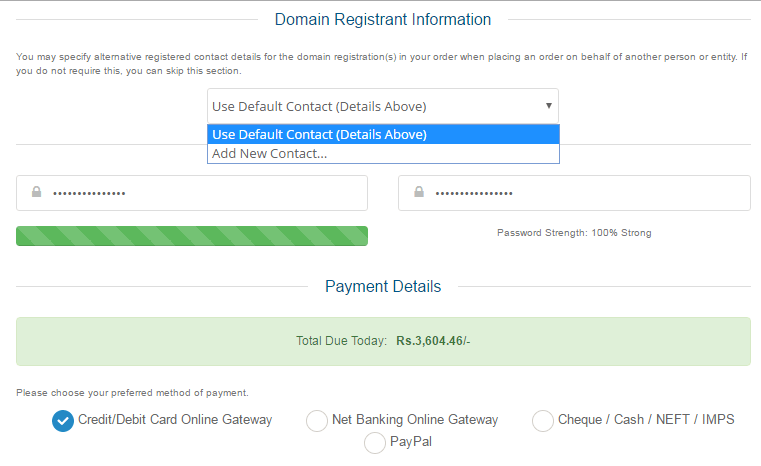761x466 pixels.
Task: Click the Payment Details heading
Action: [383, 286]
